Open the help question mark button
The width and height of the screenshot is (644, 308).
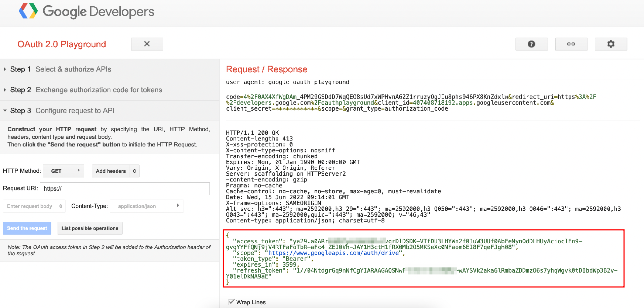point(531,44)
